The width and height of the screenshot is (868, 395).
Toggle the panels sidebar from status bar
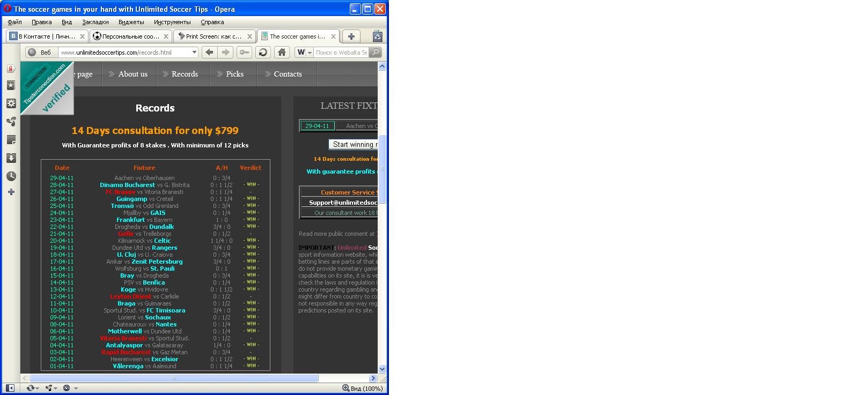[10, 388]
